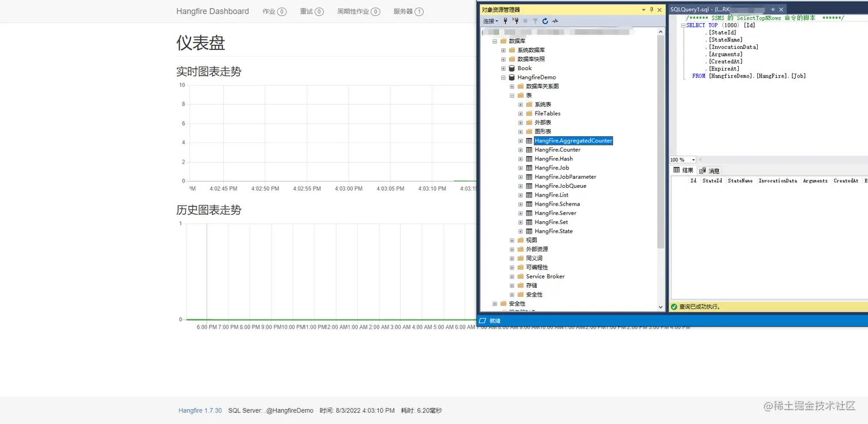Select the 外部资源 folder node
The width and height of the screenshot is (868, 424).
click(537, 249)
